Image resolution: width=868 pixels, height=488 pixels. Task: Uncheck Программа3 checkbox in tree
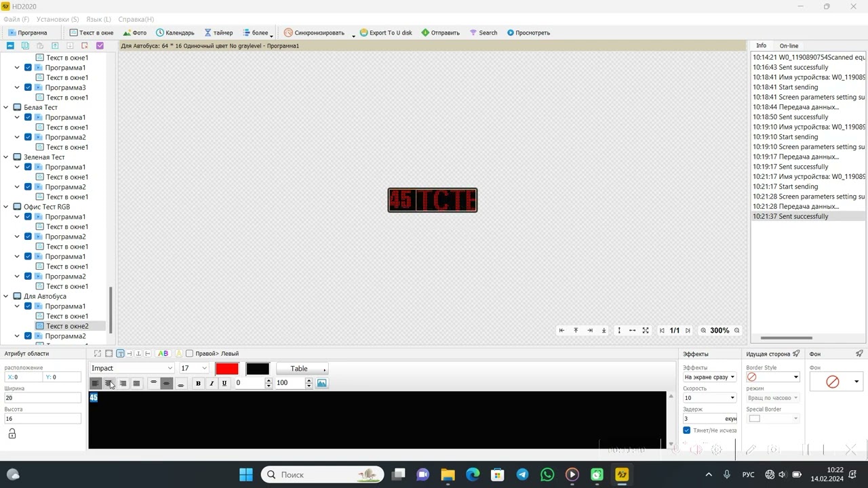click(x=28, y=87)
